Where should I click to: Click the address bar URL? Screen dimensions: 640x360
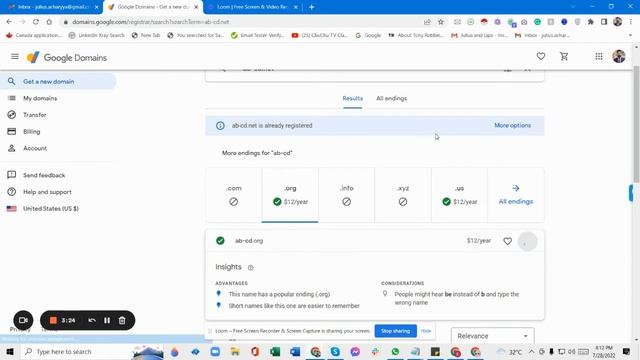pos(151,22)
